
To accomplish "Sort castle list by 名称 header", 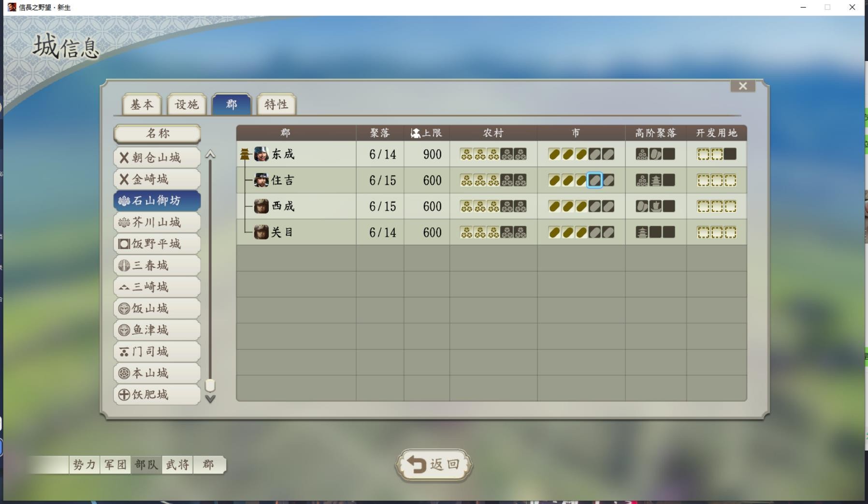I will pyautogui.click(x=158, y=133).
